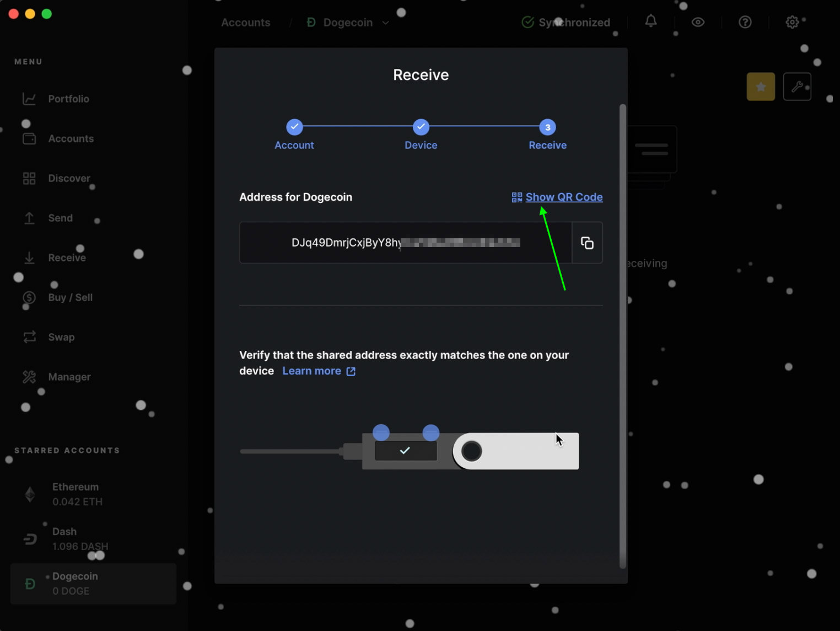Select the Account step in the Receive stepper
The image size is (840, 631).
click(294, 135)
